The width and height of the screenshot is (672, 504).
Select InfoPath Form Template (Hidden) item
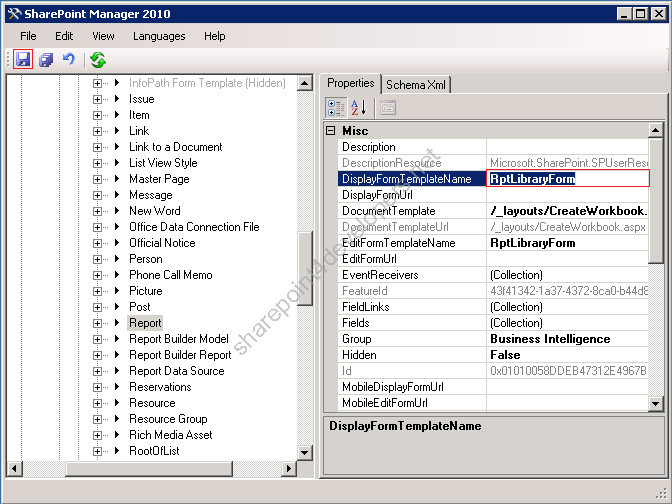click(x=207, y=83)
